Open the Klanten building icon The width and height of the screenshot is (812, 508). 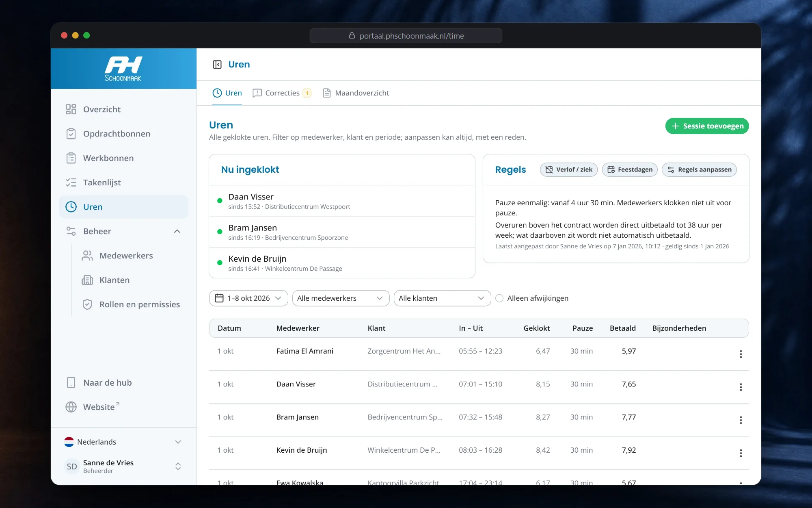click(x=87, y=280)
